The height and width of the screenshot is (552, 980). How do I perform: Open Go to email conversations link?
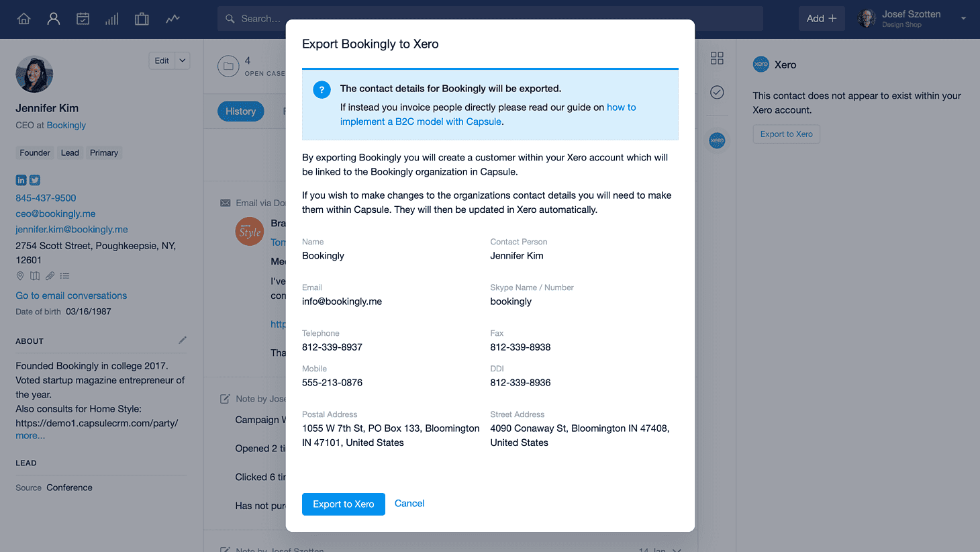point(71,295)
